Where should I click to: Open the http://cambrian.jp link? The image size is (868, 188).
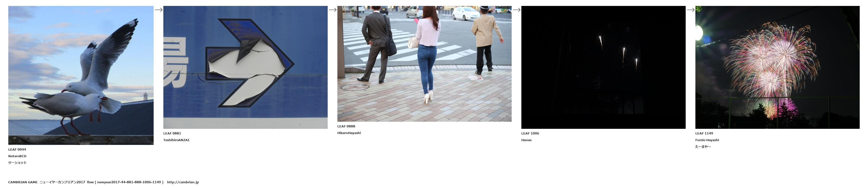(x=183, y=182)
